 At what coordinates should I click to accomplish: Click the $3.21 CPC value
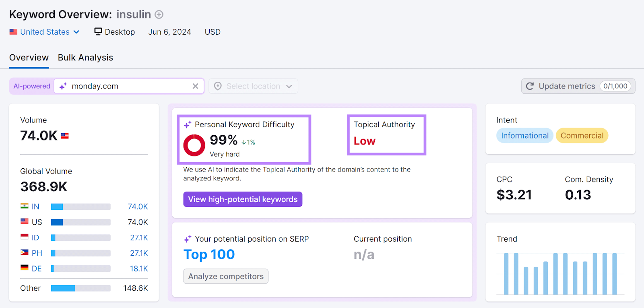point(514,195)
